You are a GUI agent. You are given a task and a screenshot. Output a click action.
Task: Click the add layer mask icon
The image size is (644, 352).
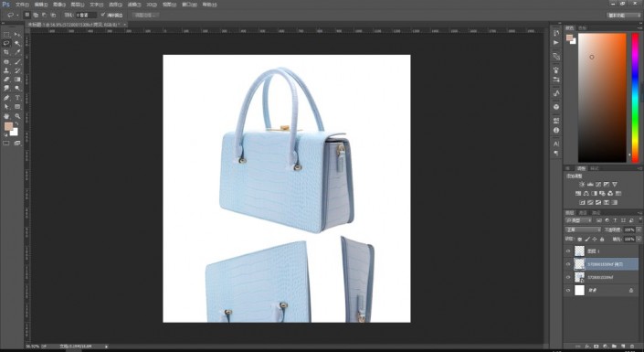(x=596, y=347)
